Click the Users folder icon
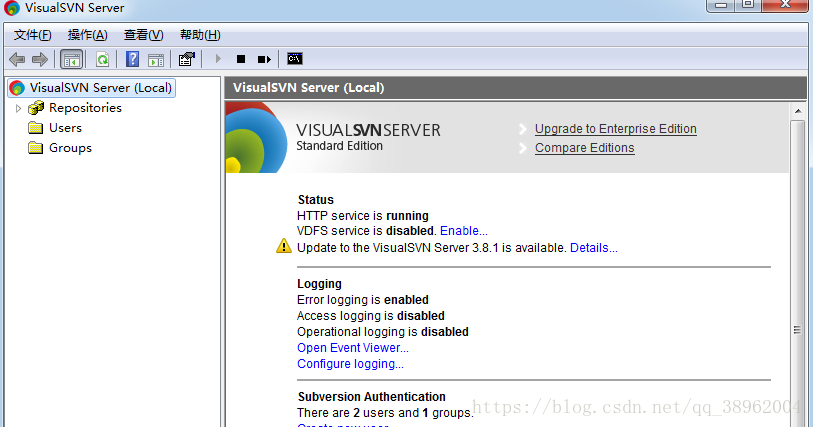 coord(35,127)
